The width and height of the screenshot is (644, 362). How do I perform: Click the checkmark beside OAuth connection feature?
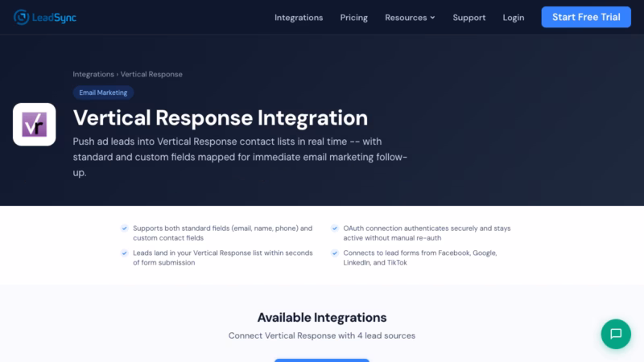coord(335,228)
